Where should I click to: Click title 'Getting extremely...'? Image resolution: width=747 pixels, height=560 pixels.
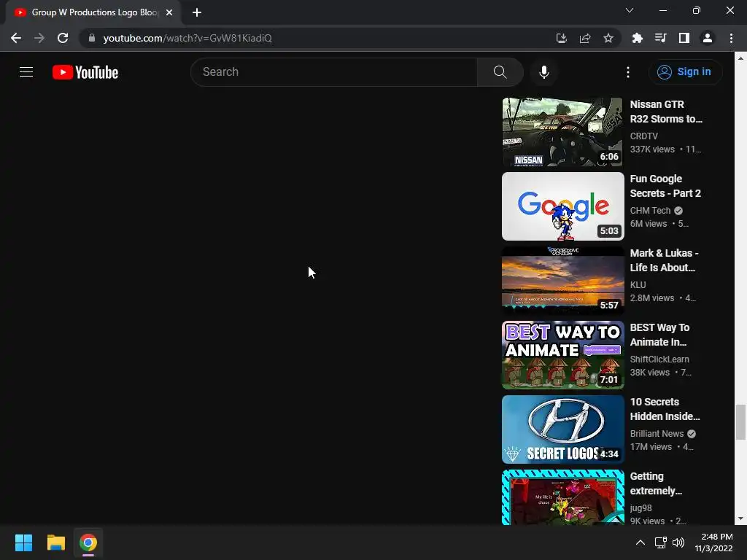coord(656,483)
